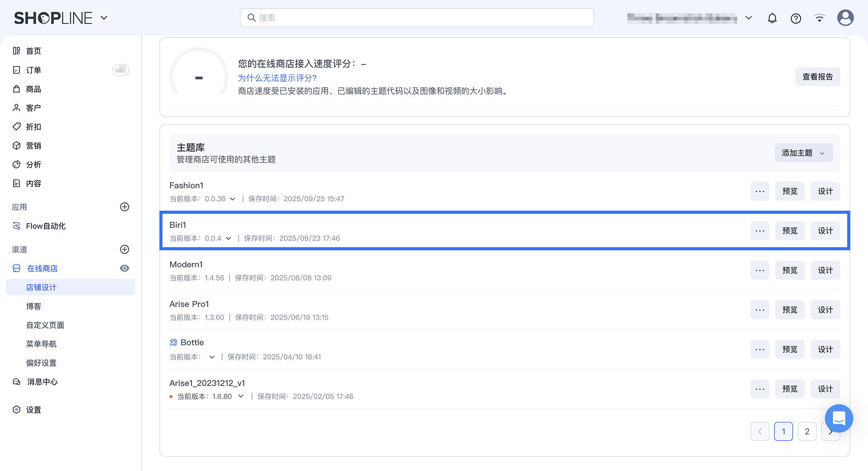Expand Biri1 version 0.0.4 dropdown
This screenshot has height=471, width=868.
coord(229,238)
